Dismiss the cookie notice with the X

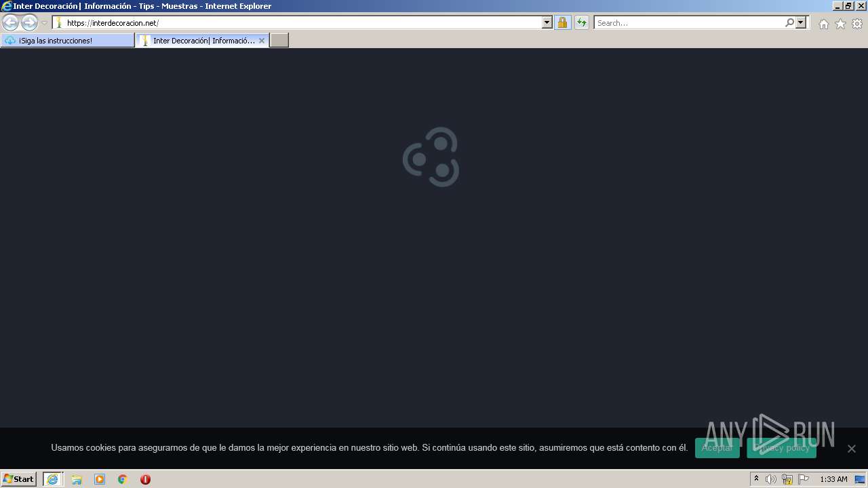852,449
